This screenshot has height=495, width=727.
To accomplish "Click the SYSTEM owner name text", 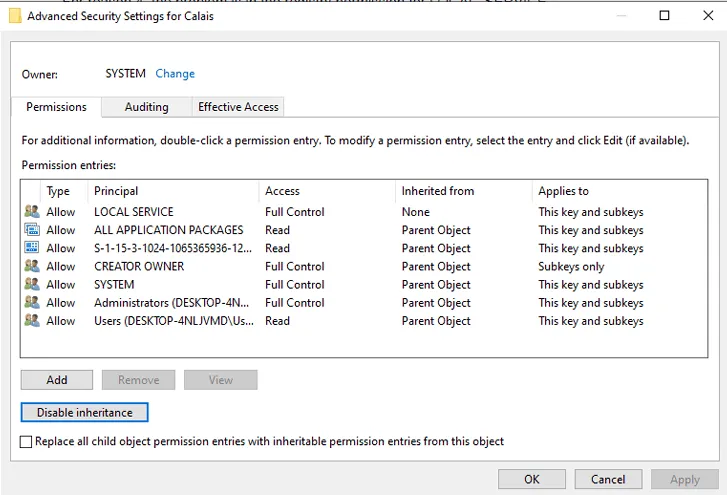I will point(125,74).
